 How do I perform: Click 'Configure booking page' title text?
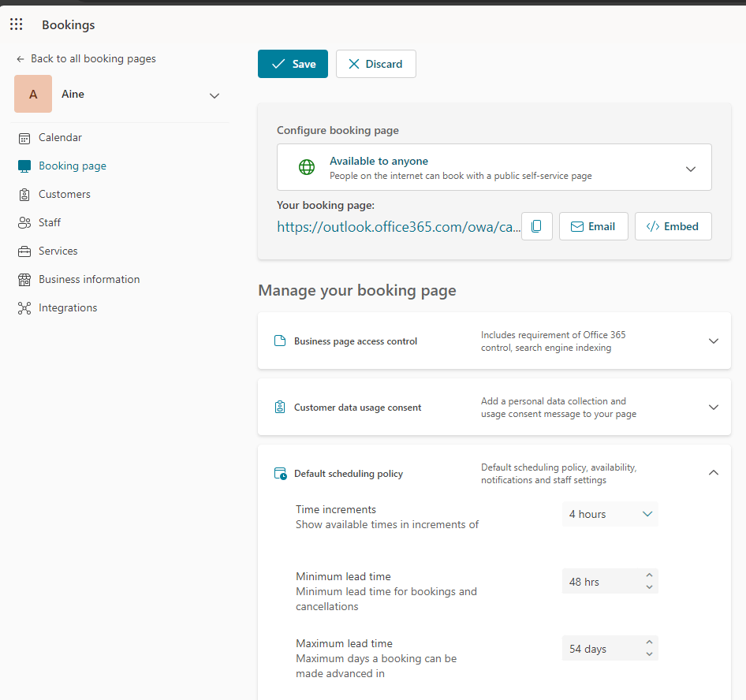tap(338, 130)
